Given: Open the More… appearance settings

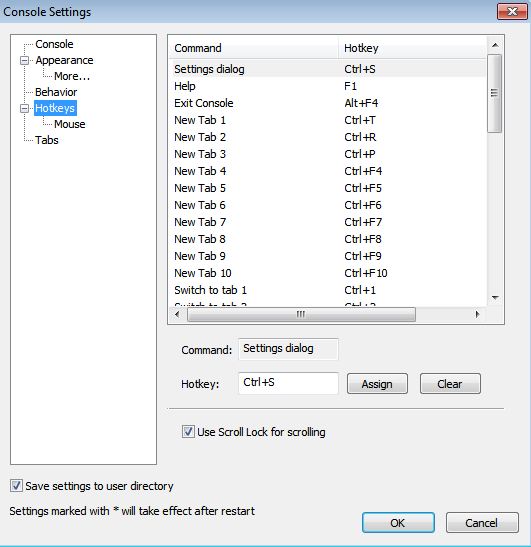Looking at the screenshot, I should click(72, 76).
